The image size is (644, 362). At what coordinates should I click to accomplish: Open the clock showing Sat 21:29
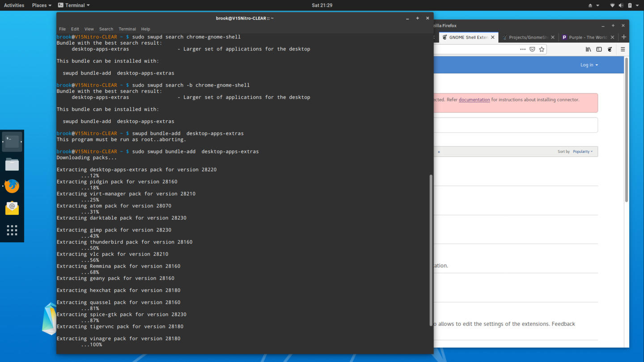tap(322, 5)
